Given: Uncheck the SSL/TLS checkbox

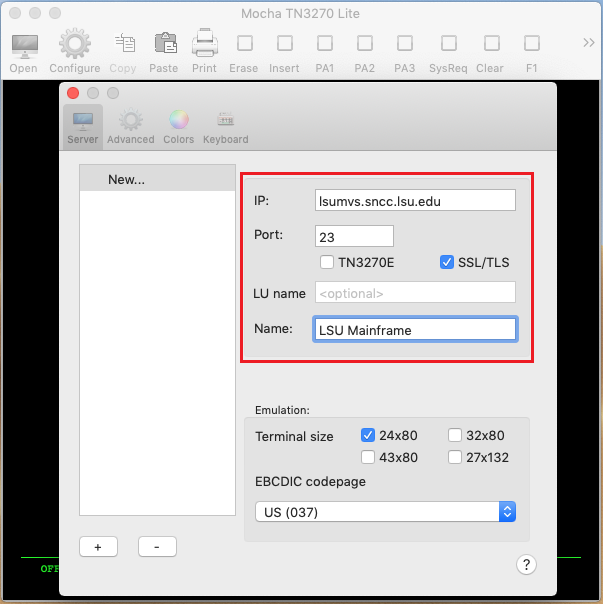Looking at the screenshot, I should [447, 262].
